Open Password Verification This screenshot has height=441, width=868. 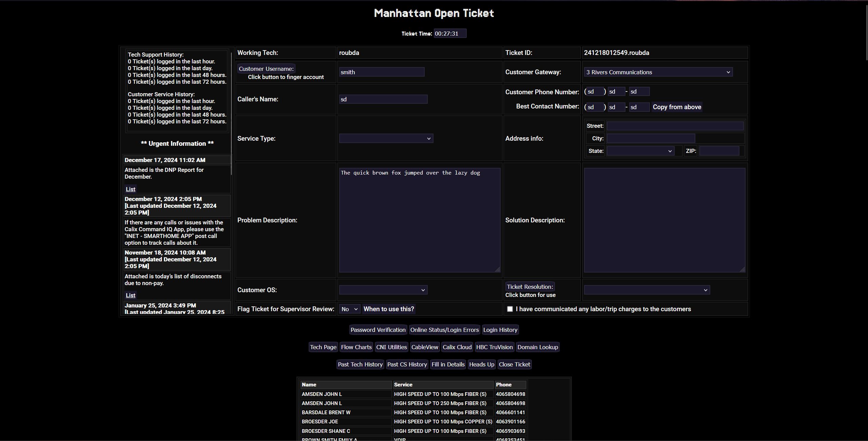378,330
